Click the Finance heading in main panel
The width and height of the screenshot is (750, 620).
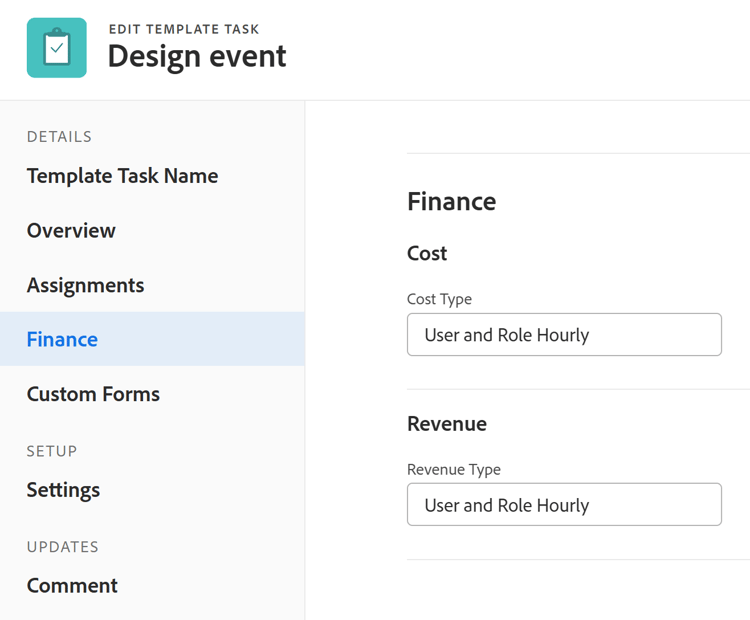pyautogui.click(x=451, y=201)
